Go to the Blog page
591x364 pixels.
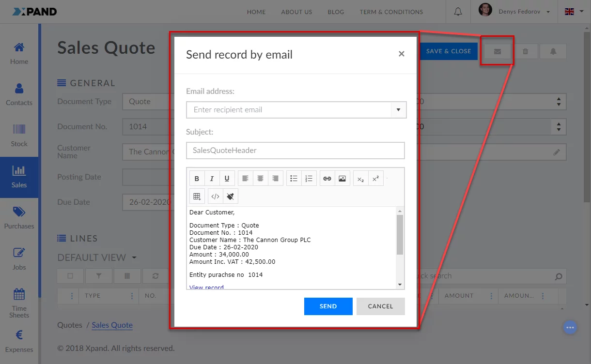click(x=336, y=12)
